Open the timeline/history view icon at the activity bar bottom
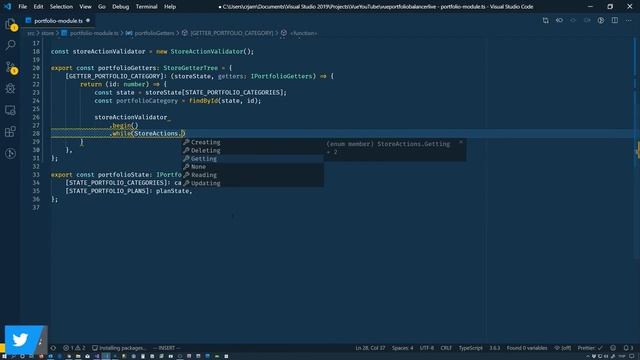The width and height of the screenshot is (640, 360). pos(11,153)
